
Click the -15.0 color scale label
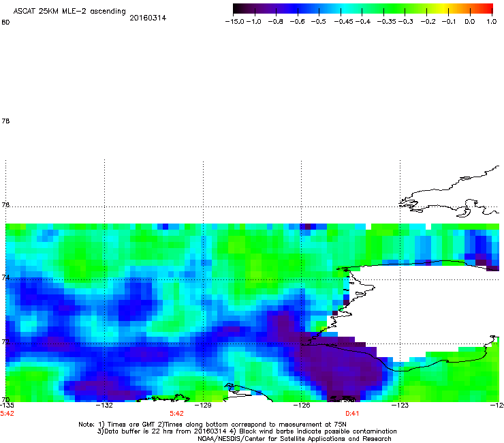point(235,22)
